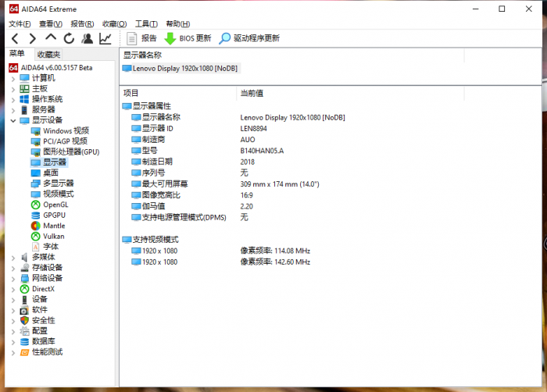Select GPGPU in the sidebar tree
Screen dimensions: 547x392
point(54,215)
